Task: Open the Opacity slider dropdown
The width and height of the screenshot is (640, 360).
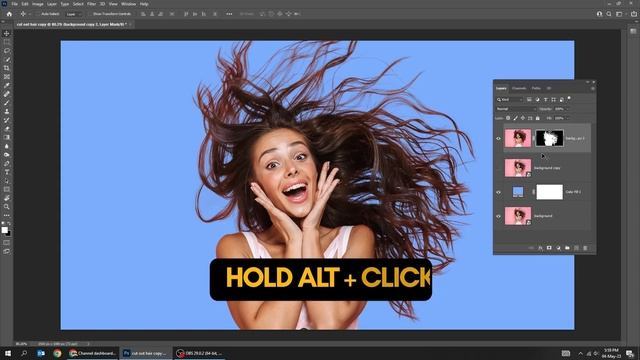Action: point(567,109)
